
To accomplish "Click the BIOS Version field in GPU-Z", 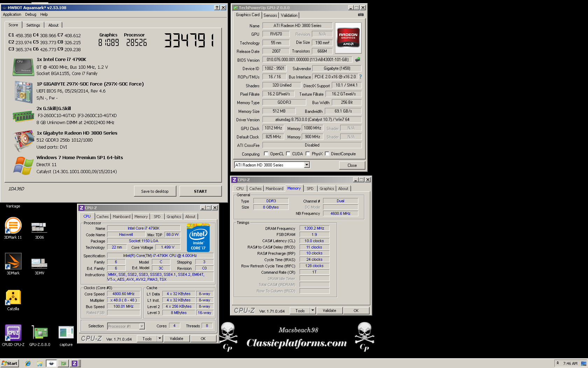I will pyautogui.click(x=308, y=60).
